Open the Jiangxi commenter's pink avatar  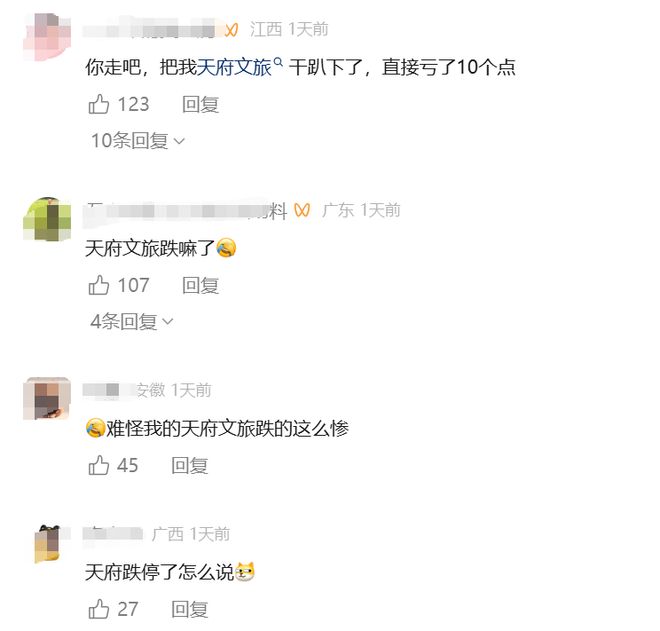click(x=47, y=37)
